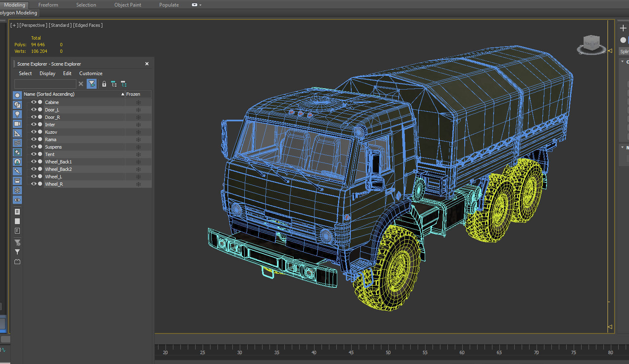Freeze Suspens using its snowflake toggle
The width and height of the screenshot is (629, 364).
point(138,147)
